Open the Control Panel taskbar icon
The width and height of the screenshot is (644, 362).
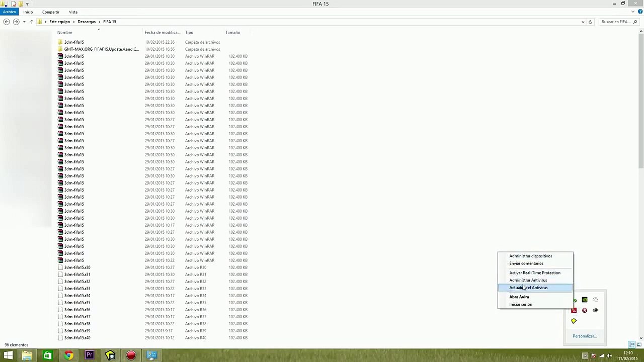click(x=151, y=356)
